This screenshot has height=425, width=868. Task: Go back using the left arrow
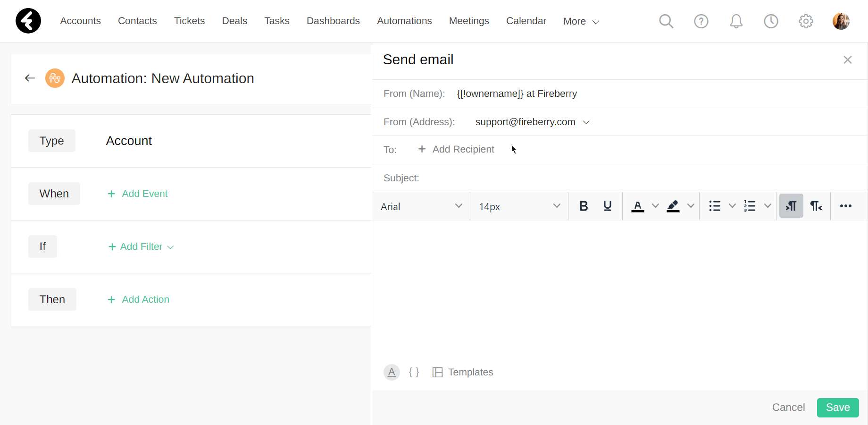pos(30,78)
